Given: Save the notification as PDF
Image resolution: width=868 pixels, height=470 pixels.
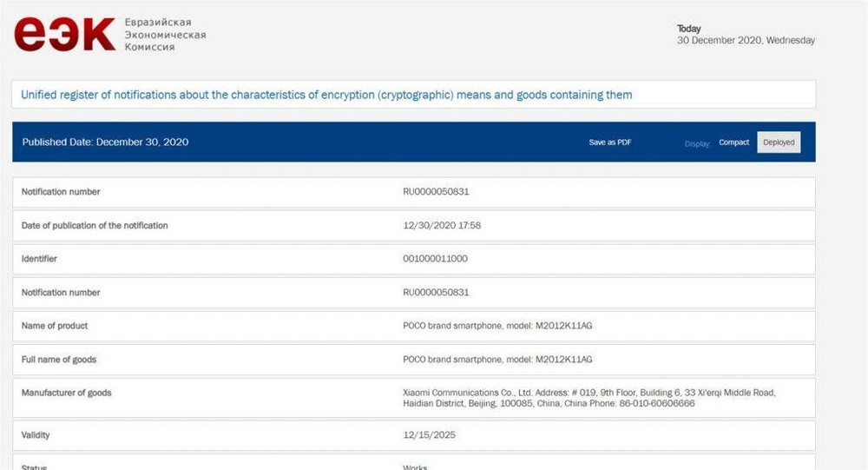Looking at the screenshot, I should [610, 142].
